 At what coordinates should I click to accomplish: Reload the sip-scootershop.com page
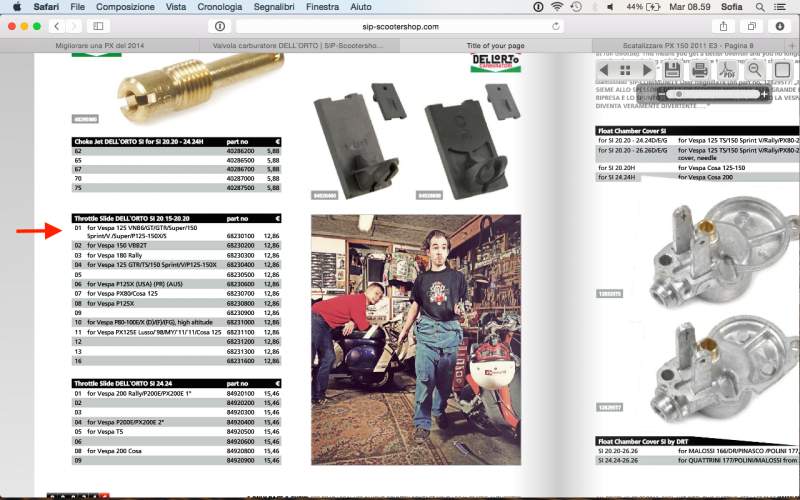point(556,26)
